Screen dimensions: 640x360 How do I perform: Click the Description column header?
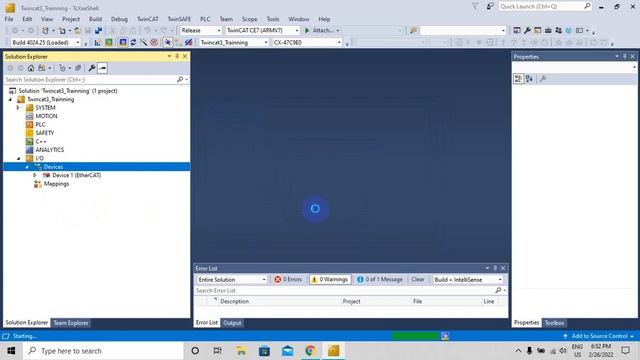click(x=234, y=301)
